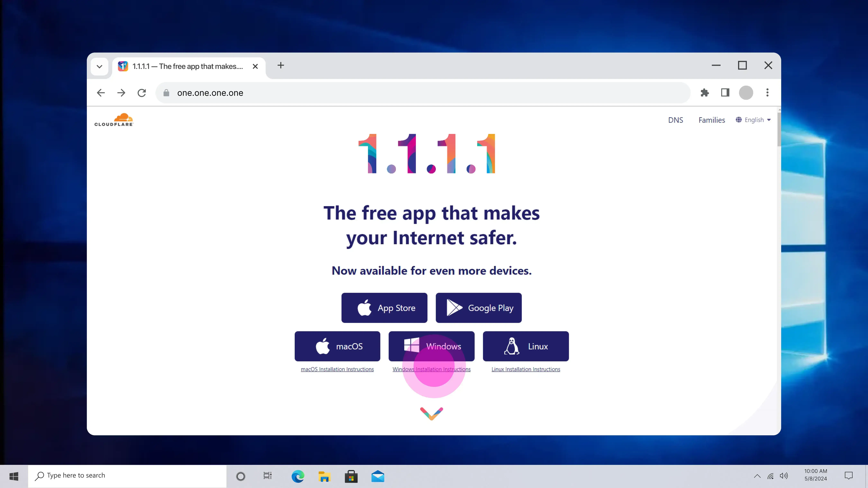The width and height of the screenshot is (868, 488).
Task: Click the colorful scroll-down chevron
Action: [432, 414]
